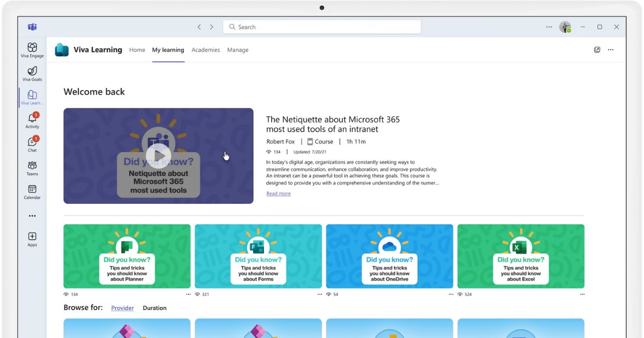Open Chat from the sidebar
The width and height of the screenshot is (644, 338).
tap(32, 144)
